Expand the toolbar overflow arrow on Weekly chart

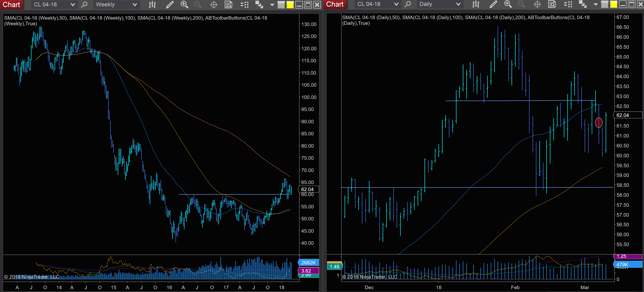coord(272,5)
